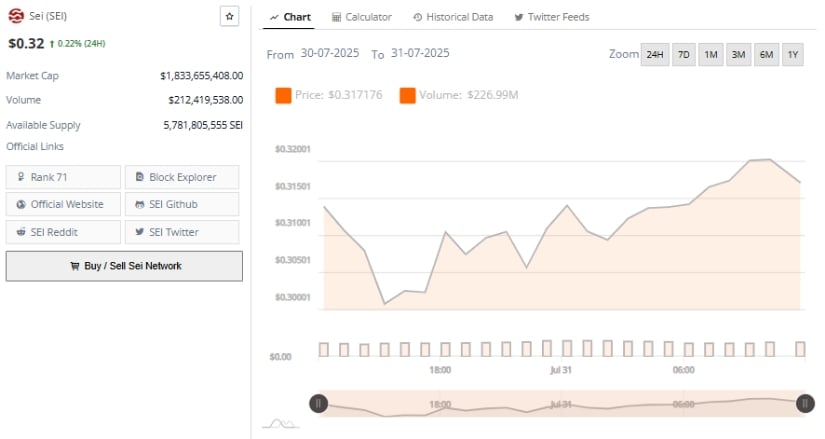
Task: Click the Historical Data clock icon
Action: tap(417, 17)
